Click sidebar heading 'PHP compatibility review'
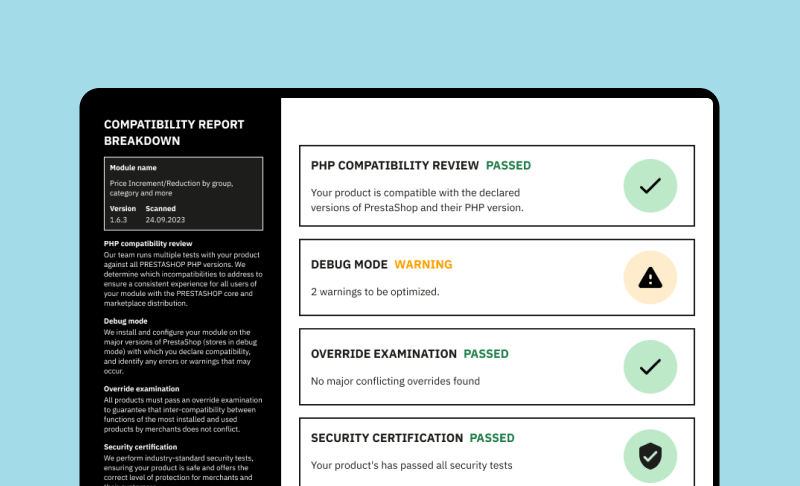Viewport: 800px width, 486px height. click(148, 244)
